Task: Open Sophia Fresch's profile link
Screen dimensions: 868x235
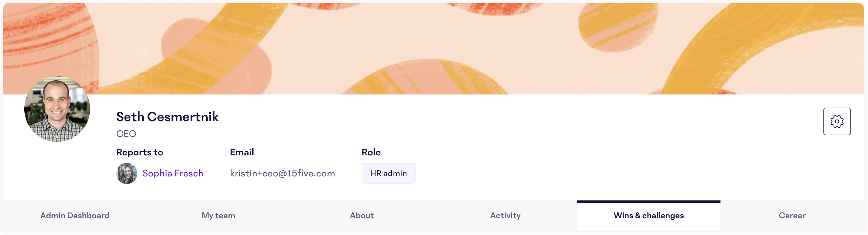Action: point(173,173)
